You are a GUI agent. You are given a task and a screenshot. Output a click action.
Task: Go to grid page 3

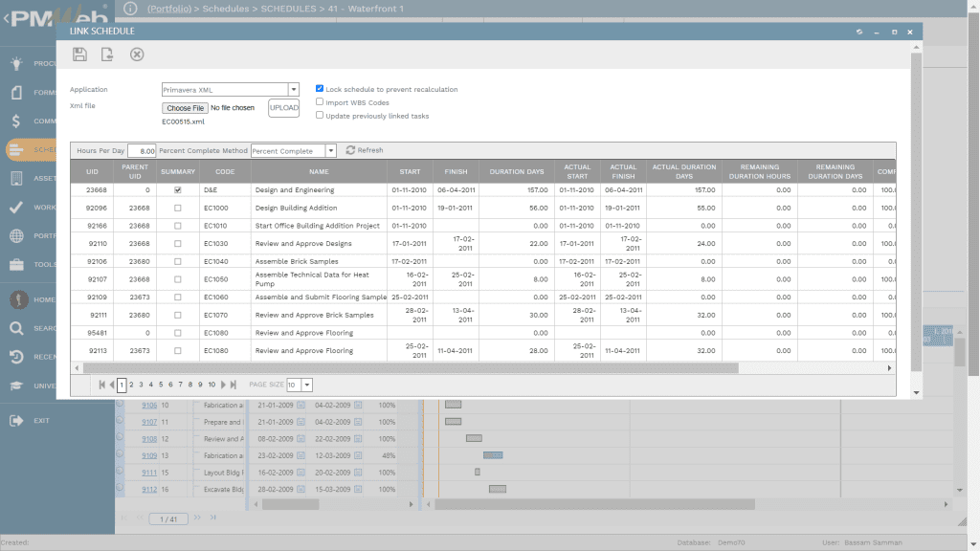[141, 385]
